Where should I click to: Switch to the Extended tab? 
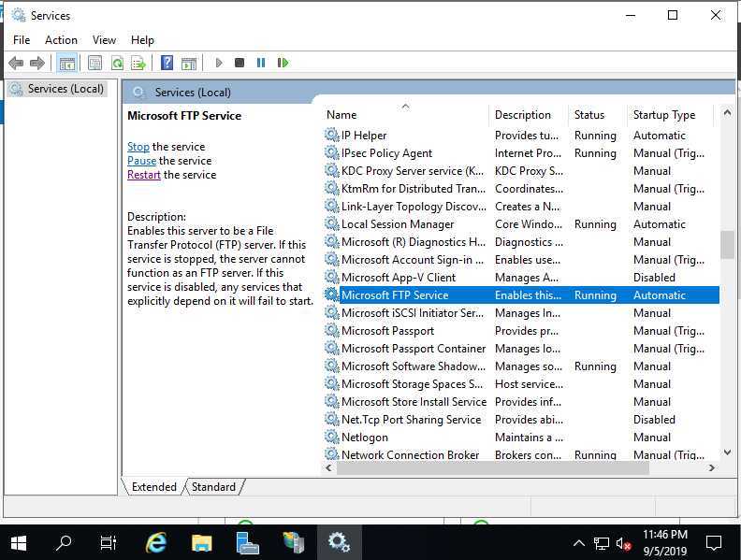[x=154, y=487]
